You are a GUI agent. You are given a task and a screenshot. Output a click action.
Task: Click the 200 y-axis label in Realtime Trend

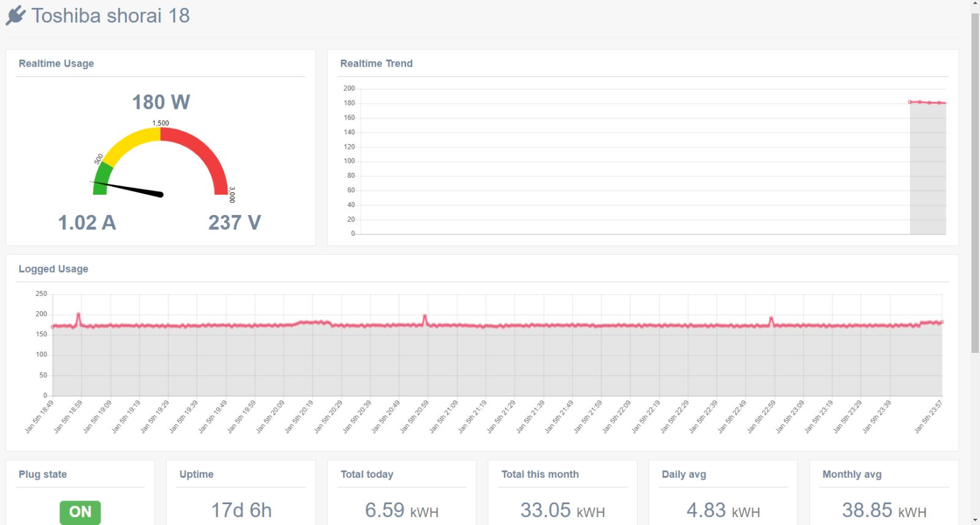click(x=349, y=88)
